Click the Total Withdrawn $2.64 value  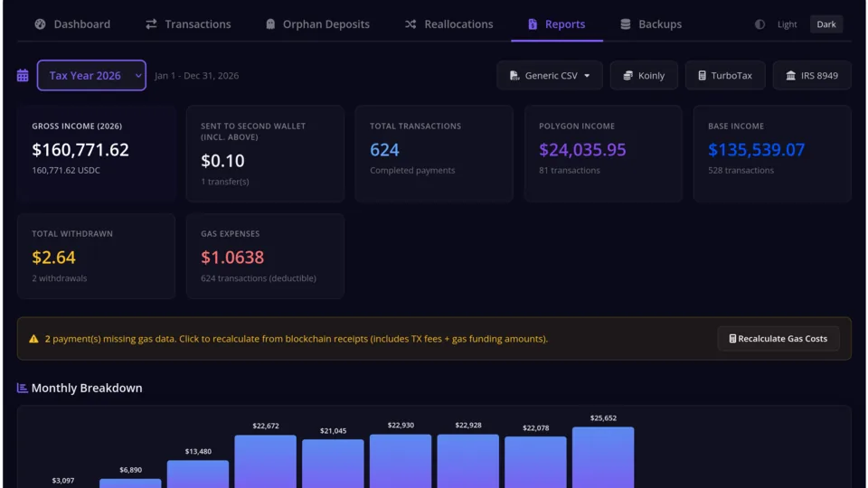53,258
